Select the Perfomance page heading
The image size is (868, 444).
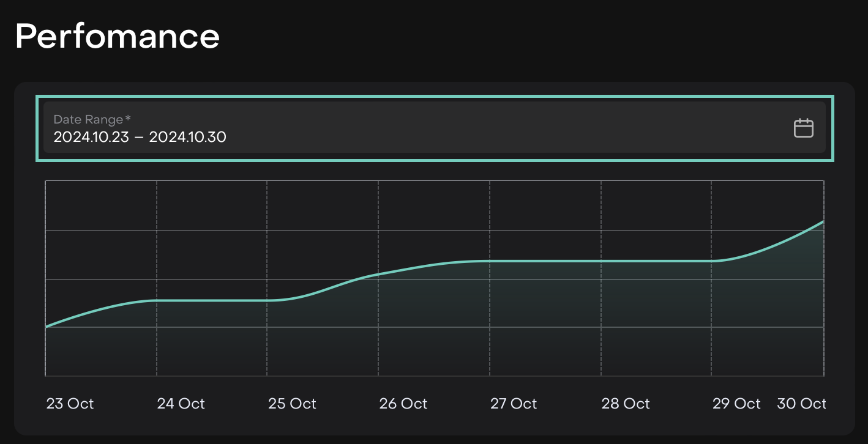(118, 36)
